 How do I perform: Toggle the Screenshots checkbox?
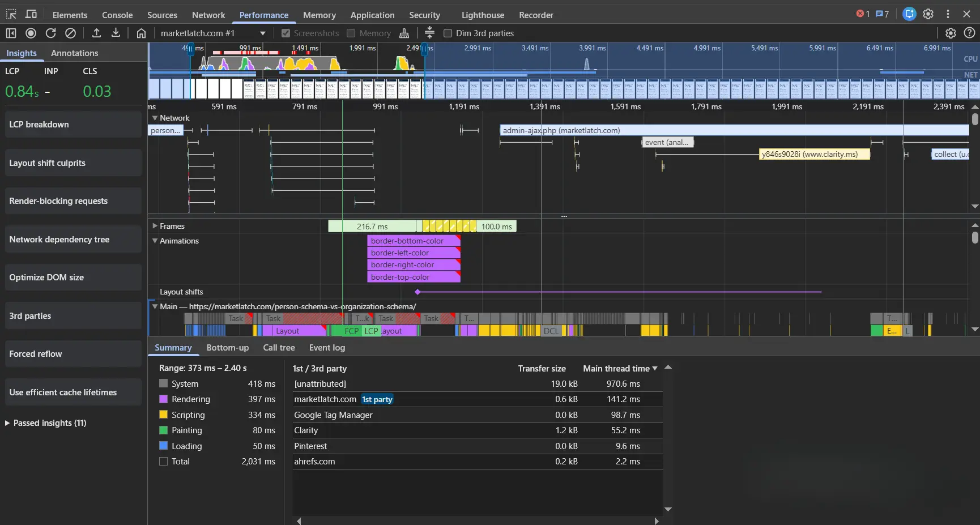point(286,33)
